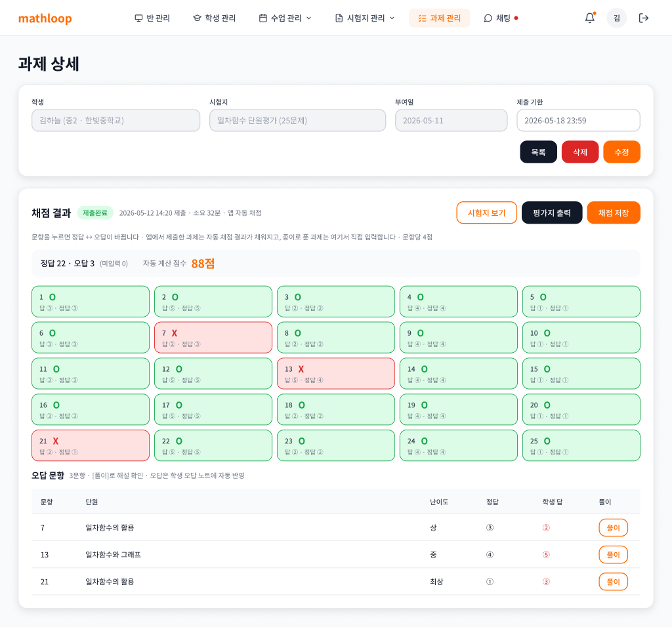The height and width of the screenshot is (627, 672).
Task: Expand 시험지 관리 dropdown
Action: click(x=365, y=18)
